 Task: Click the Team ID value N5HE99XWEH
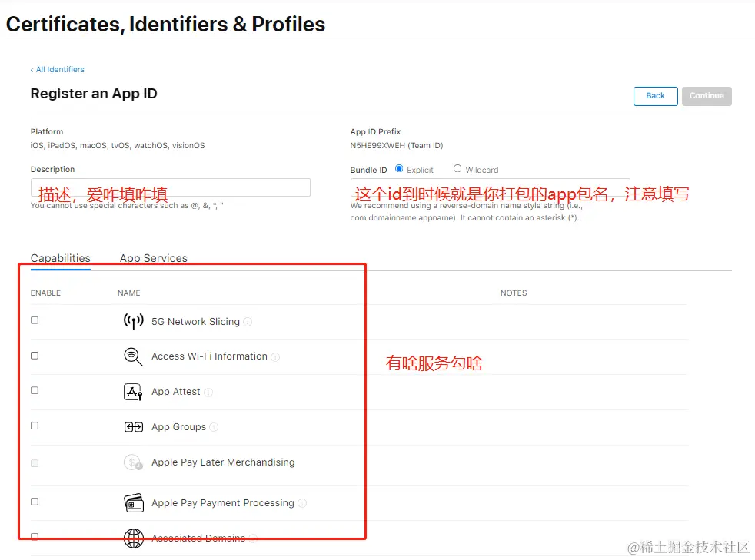coord(377,145)
